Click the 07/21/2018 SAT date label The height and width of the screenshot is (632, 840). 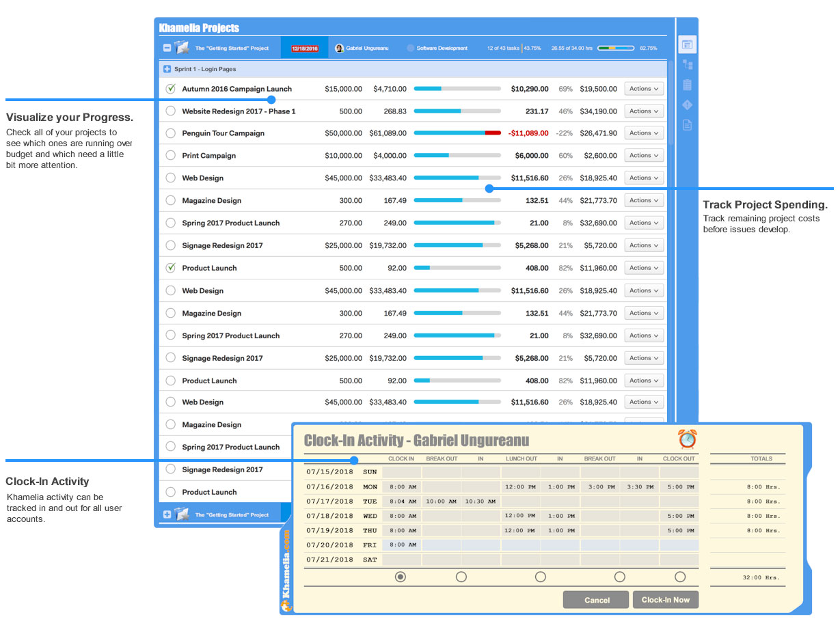coord(342,559)
